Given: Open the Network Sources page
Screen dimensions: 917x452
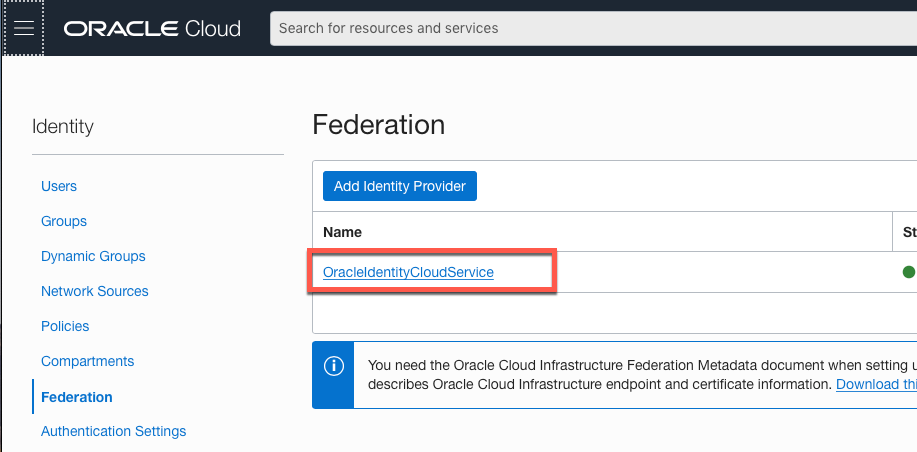Looking at the screenshot, I should [95, 291].
